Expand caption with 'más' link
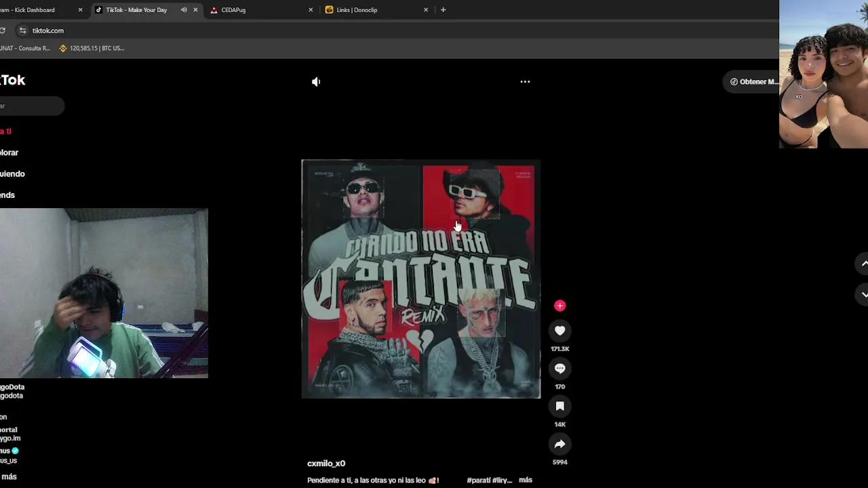 [526, 480]
